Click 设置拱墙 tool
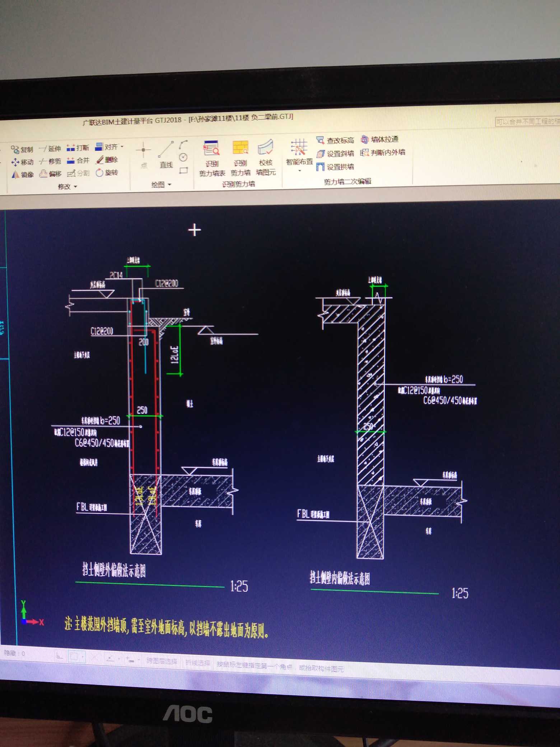 pos(335,167)
